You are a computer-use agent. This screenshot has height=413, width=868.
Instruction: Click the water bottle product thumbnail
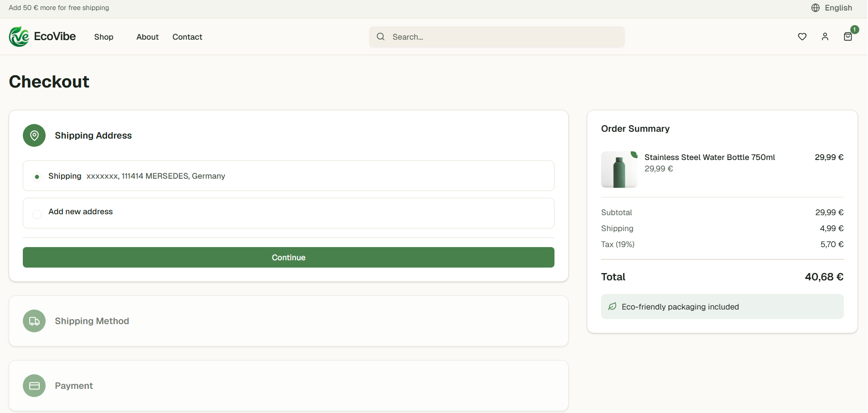click(619, 170)
